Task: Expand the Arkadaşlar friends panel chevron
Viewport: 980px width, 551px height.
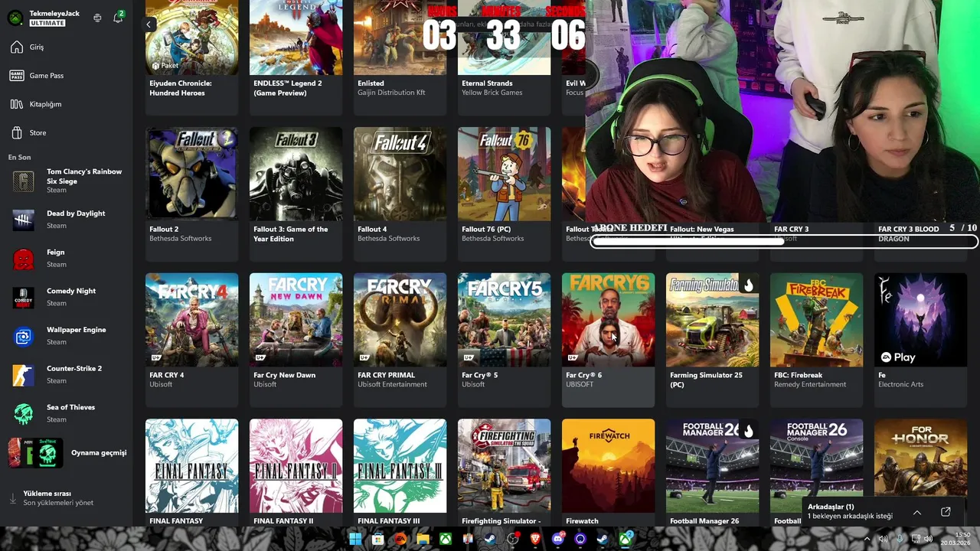Action: point(917,512)
